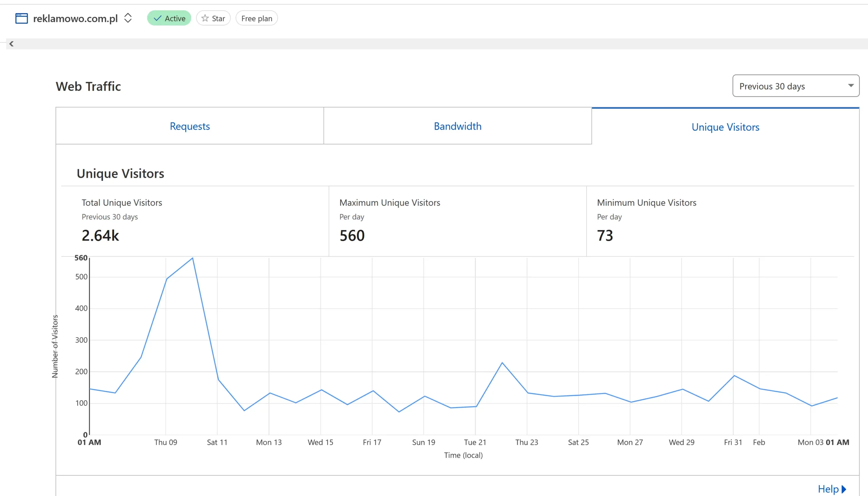The height and width of the screenshot is (496, 868).
Task: Click the star icon in Star button
Action: click(205, 18)
